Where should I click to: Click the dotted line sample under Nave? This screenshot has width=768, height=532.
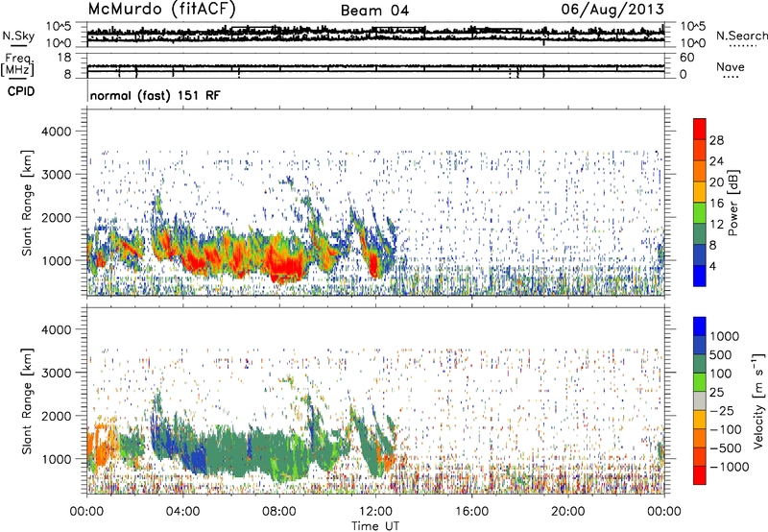(x=732, y=77)
